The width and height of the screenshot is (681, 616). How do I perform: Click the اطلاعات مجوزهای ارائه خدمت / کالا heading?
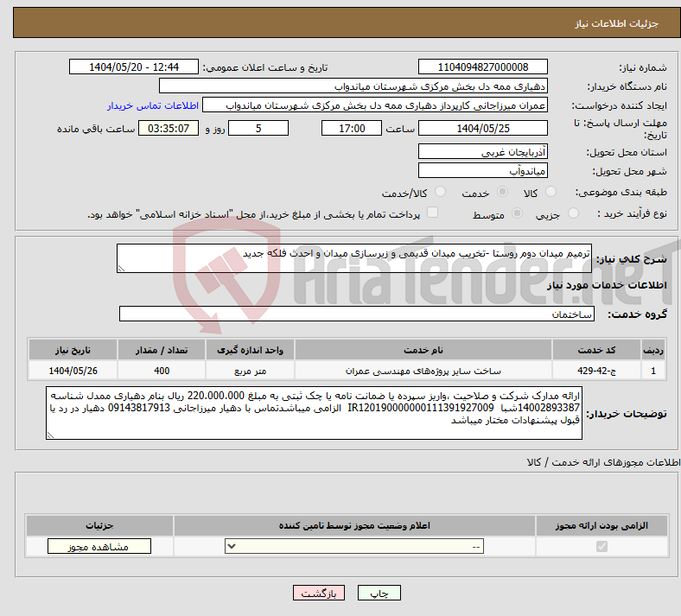(604, 462)
